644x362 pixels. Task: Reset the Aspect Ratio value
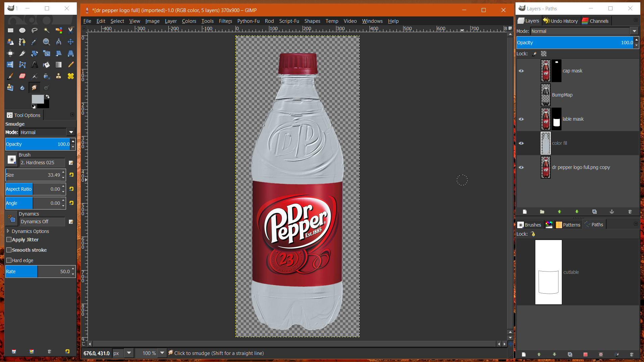tap(71, 189)
